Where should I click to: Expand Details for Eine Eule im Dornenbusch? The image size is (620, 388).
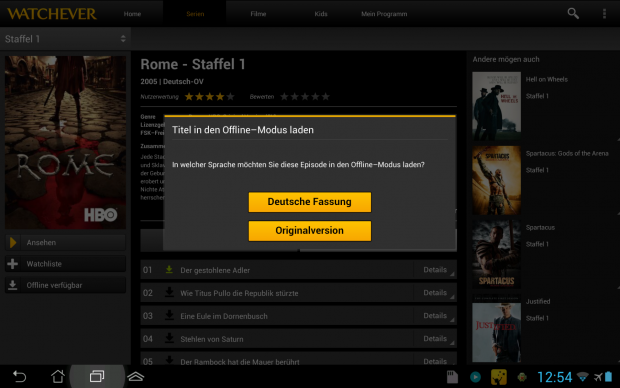(x=435, y=316)
